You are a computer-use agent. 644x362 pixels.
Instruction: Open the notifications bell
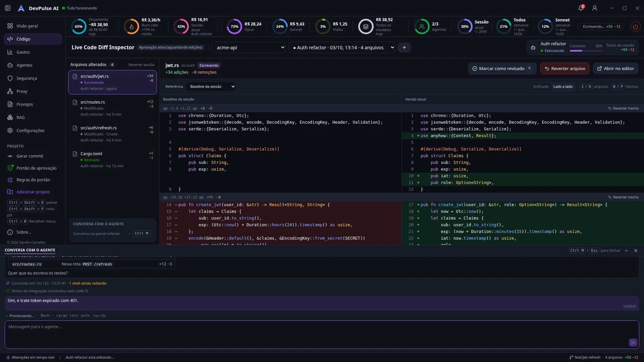click(581, 8)
